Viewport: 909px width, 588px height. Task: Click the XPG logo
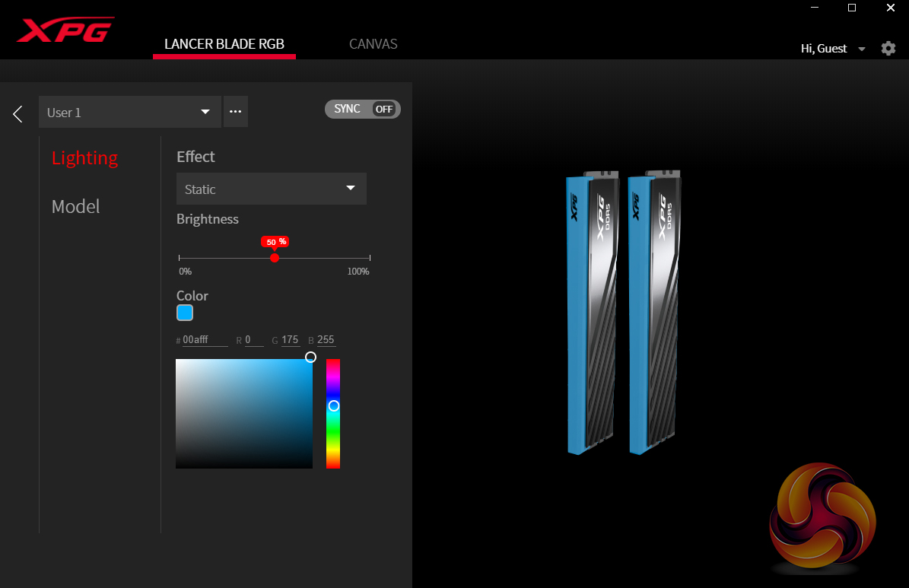click(65, 30)
